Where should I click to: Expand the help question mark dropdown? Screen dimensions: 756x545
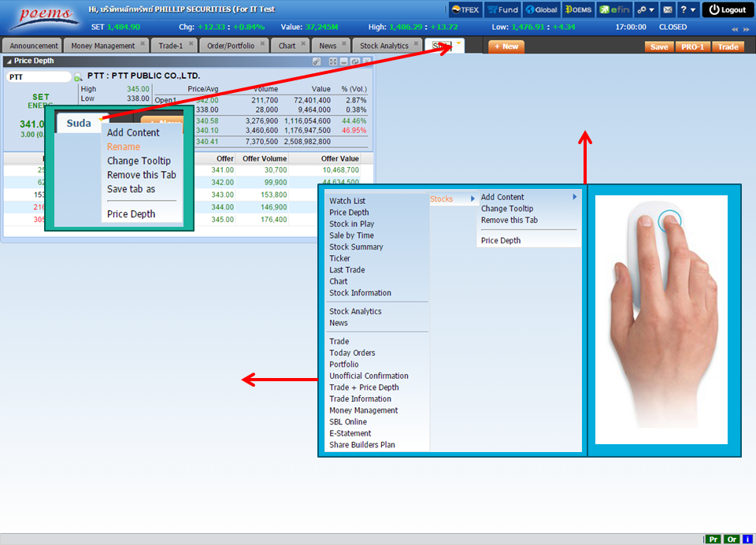pyautogui.click(x=688, y=10)
